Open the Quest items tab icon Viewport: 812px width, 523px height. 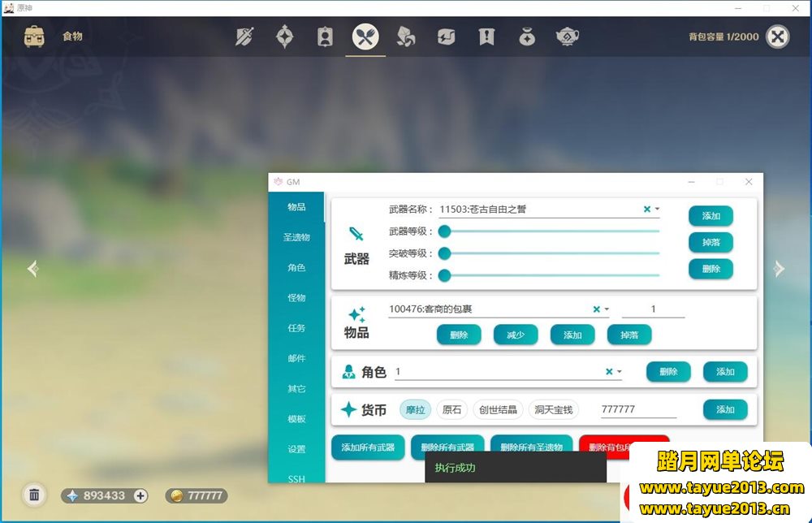[486, 37]
